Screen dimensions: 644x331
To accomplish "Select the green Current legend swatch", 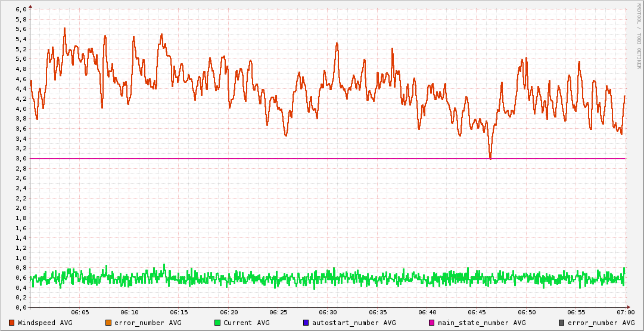I will pos(217,323).
